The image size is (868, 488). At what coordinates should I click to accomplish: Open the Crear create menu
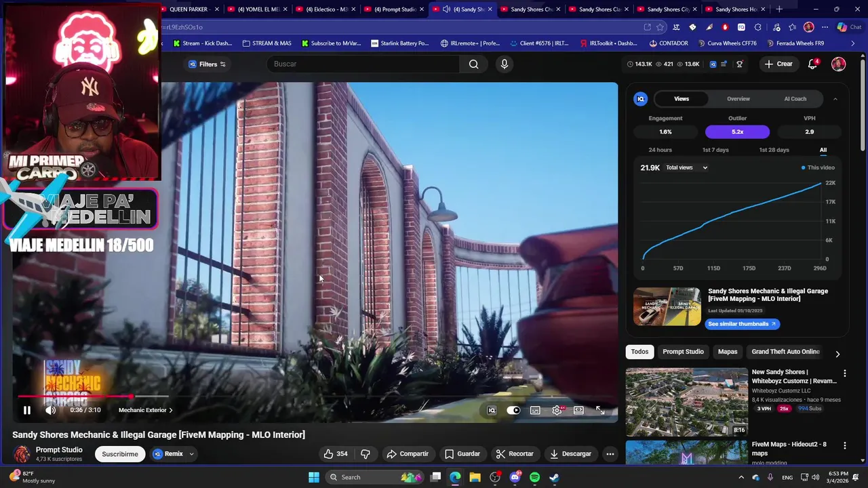tap(778, 64)
